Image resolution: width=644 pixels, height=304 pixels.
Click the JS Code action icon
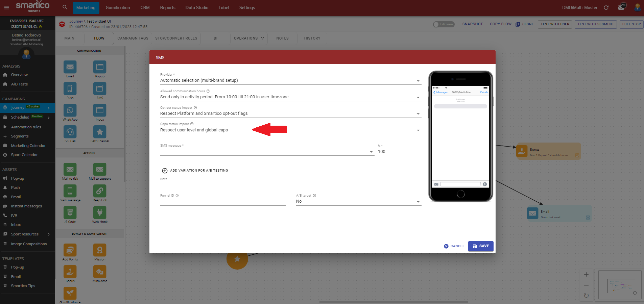(70, 213)
